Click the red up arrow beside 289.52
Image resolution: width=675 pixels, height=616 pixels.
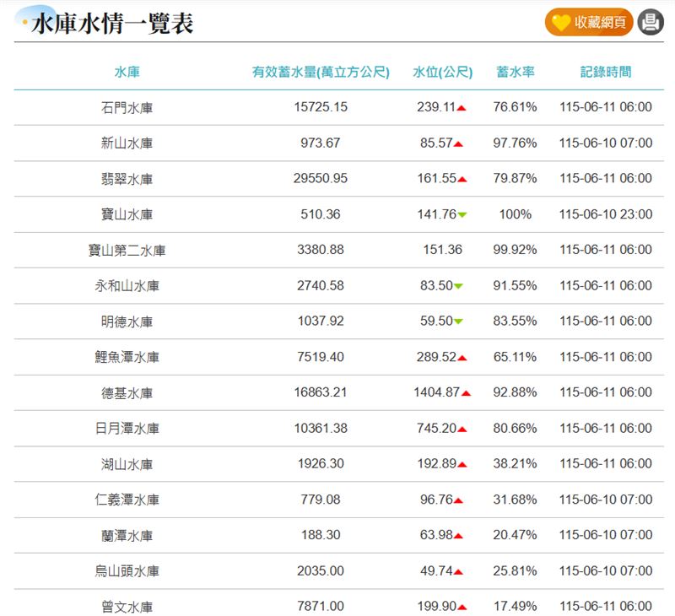coord(462,358)
